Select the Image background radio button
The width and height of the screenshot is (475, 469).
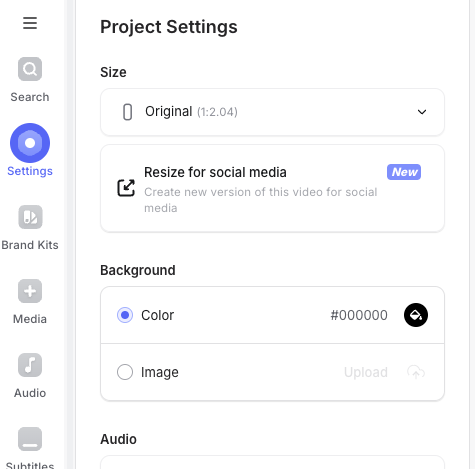(x=125, y=372)
